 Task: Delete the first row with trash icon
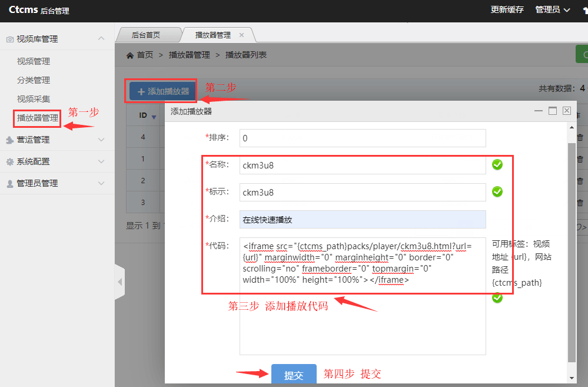(x=580, y=137)
